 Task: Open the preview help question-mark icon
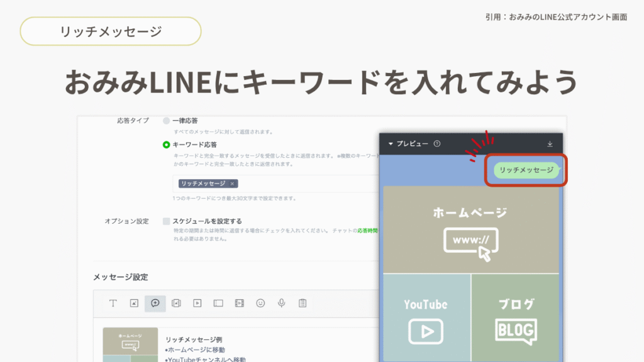[x=437, y=144]
